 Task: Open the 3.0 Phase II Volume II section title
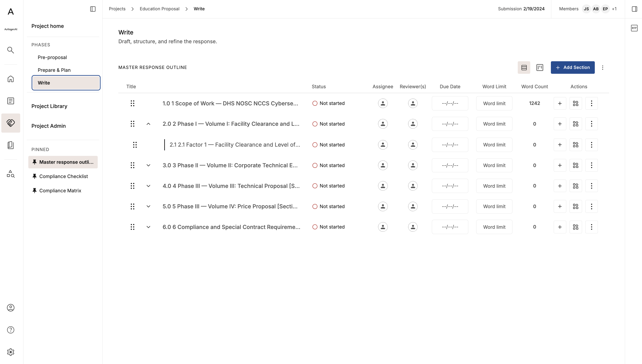pyautogui.click(x=230, y=165)
